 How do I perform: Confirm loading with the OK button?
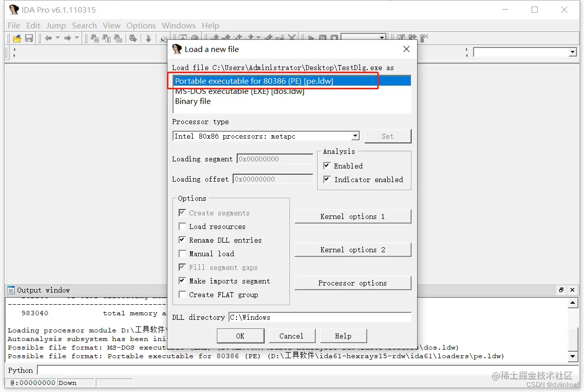[x=240, y=335]
